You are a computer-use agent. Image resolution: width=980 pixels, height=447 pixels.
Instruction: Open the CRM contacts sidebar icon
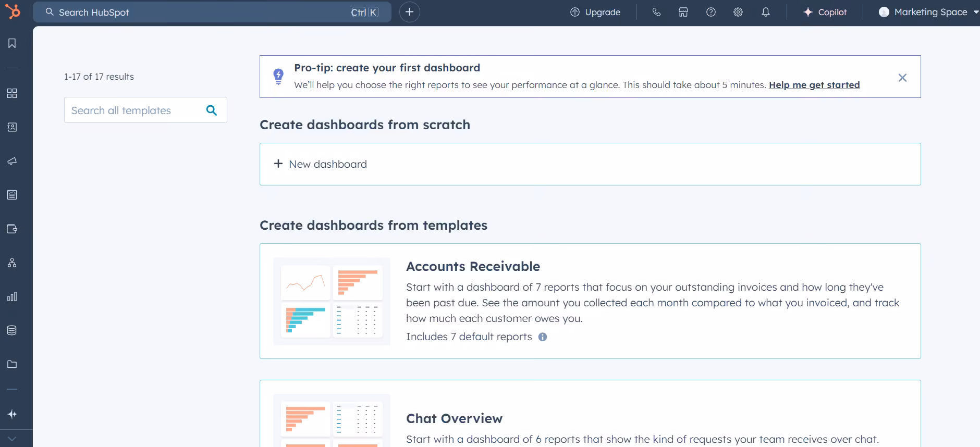tap(12, 127)
